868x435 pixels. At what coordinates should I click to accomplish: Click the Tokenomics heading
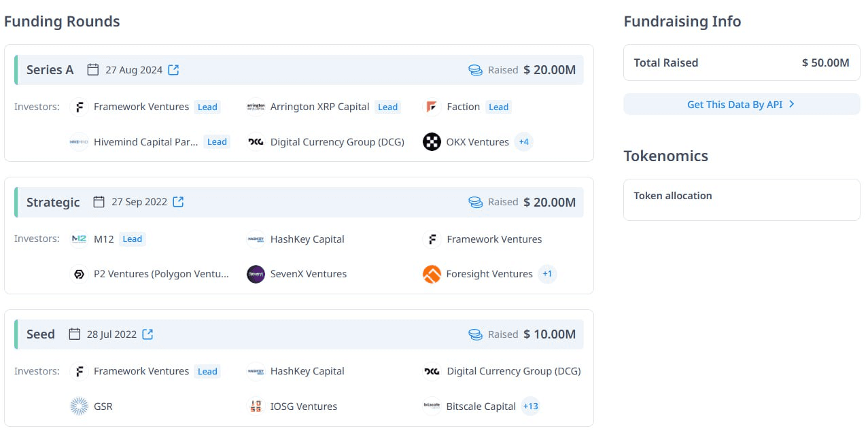pos(666,156)
